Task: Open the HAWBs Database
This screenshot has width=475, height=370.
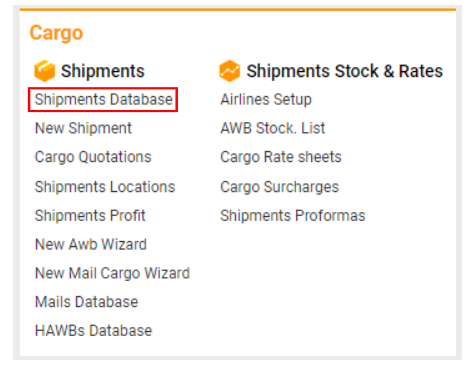Action: (93, 331)
